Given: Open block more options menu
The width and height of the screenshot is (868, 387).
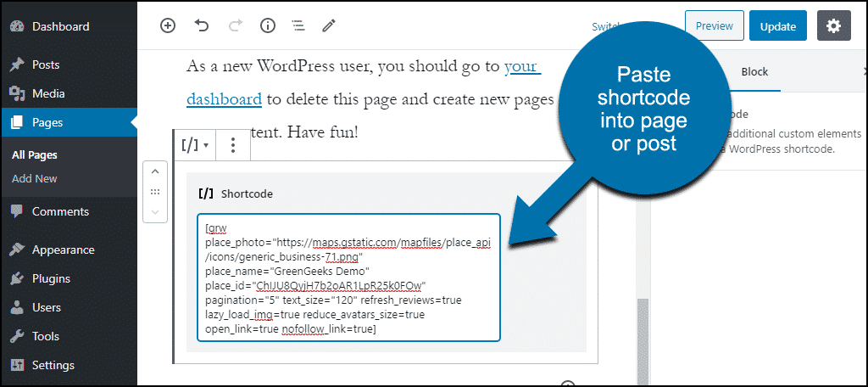Looking at the screenshot, I should click(x=233, y=145).
